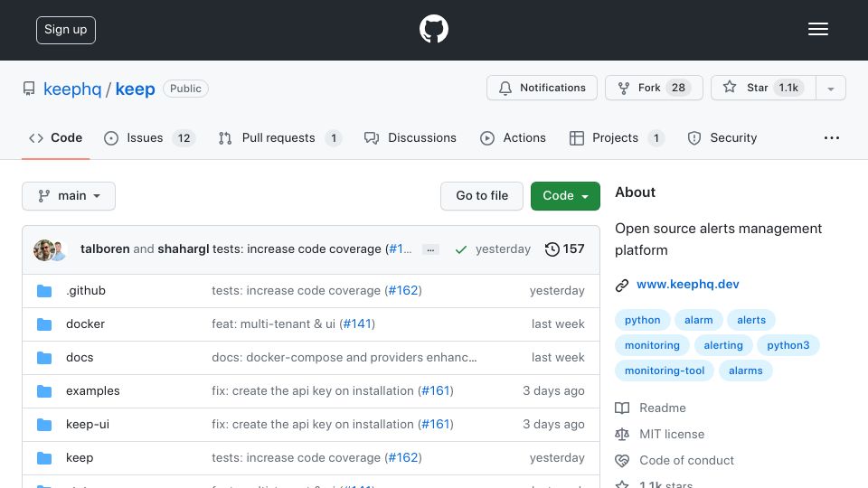868x488 pixels.
Task: Click the GitHub Octocat logo
Action: 433,29
